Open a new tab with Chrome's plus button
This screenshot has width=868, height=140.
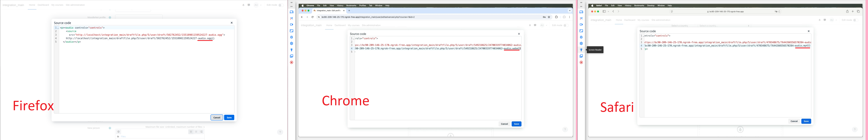(x=349, y=11)
